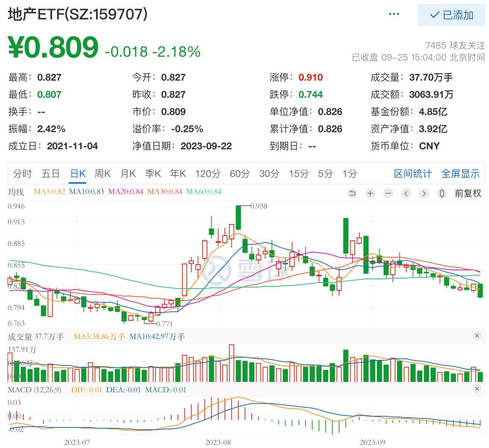Click the undo/reset chart icon
Image resolution: width=489 pixels, height=448 pixels.
[352, 193]
